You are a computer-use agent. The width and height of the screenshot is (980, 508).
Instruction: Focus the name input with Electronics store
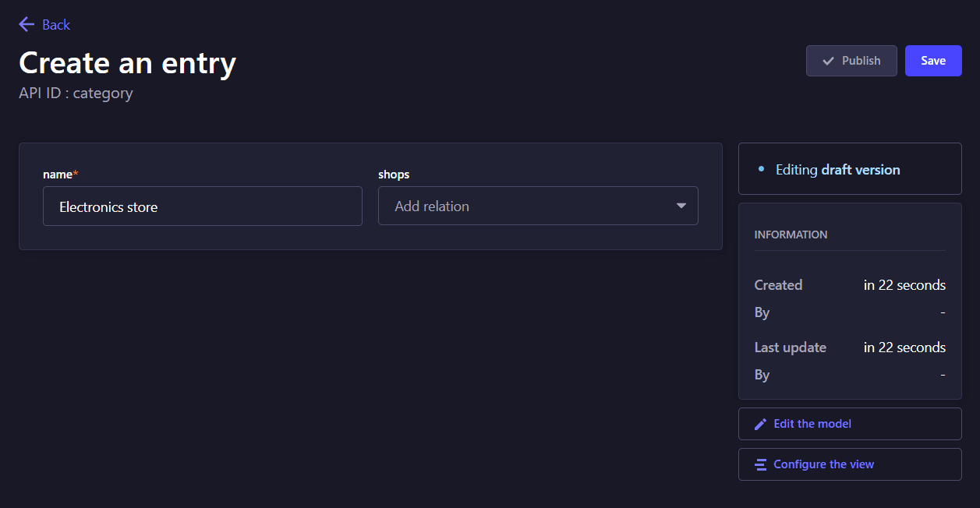point(202,206)
